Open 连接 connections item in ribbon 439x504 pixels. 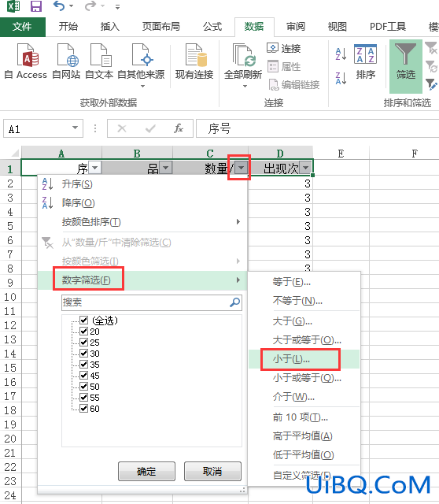[284, 48]
